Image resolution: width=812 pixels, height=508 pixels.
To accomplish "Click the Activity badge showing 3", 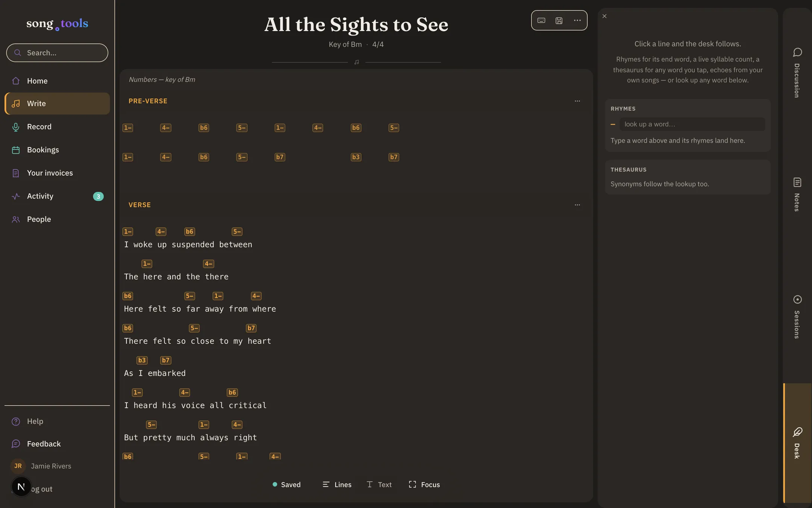I will pos(98,196).
